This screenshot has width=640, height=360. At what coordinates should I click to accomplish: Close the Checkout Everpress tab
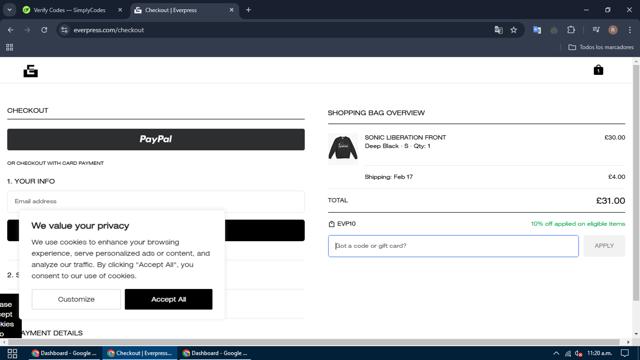point(231,10)
